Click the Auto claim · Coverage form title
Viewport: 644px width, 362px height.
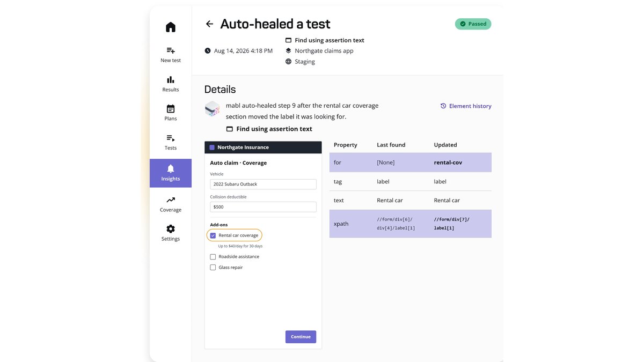238,163
